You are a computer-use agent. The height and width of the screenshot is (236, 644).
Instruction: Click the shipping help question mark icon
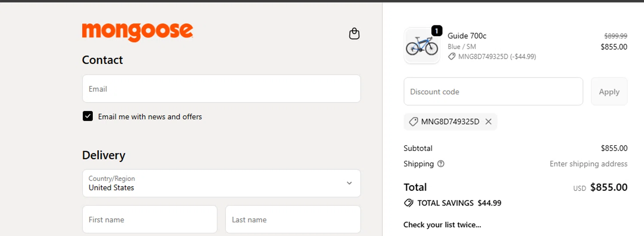[x=441, y=163]
